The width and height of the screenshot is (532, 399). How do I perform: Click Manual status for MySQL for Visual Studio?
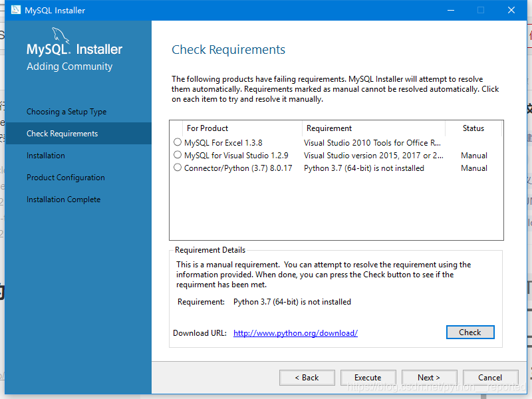pos(474,156)
